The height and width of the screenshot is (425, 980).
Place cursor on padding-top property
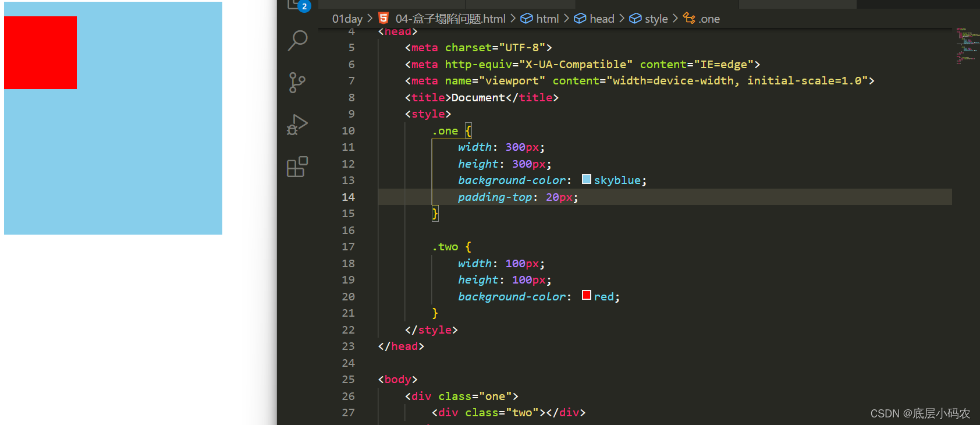point(495,197)
